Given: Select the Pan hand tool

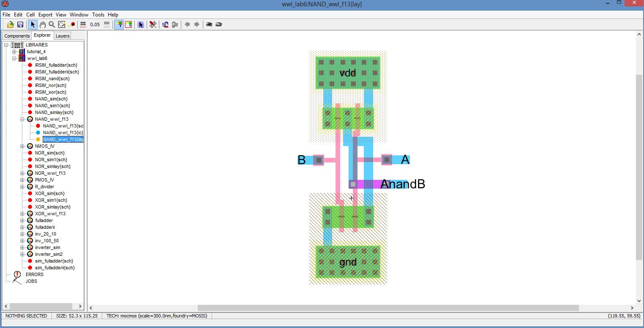Looking at the screenshot, I should point(43,24).
